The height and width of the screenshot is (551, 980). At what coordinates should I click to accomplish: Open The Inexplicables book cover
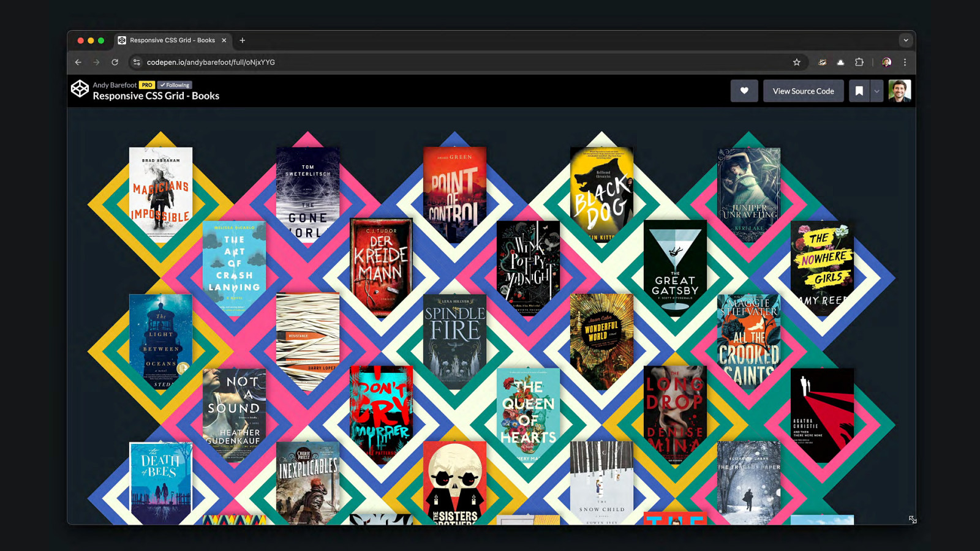tap(307, 483)
